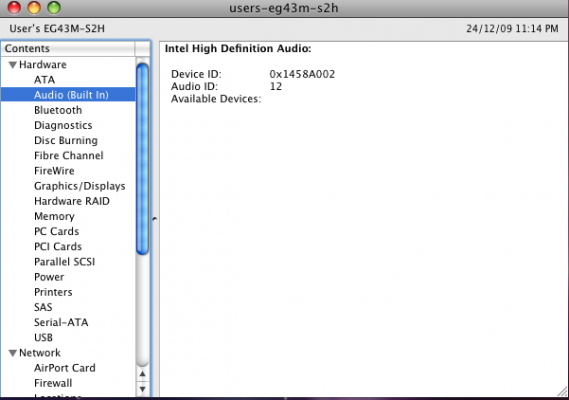The height and width of the screenshot is (400, 569).
Task: Click the green zoom window button
Action: tap(54, 8)
